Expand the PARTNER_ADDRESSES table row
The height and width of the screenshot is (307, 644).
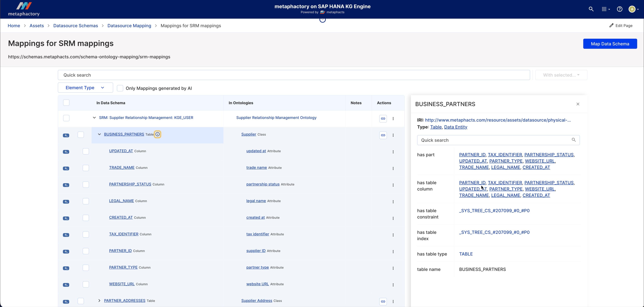[x=99, y=301]
